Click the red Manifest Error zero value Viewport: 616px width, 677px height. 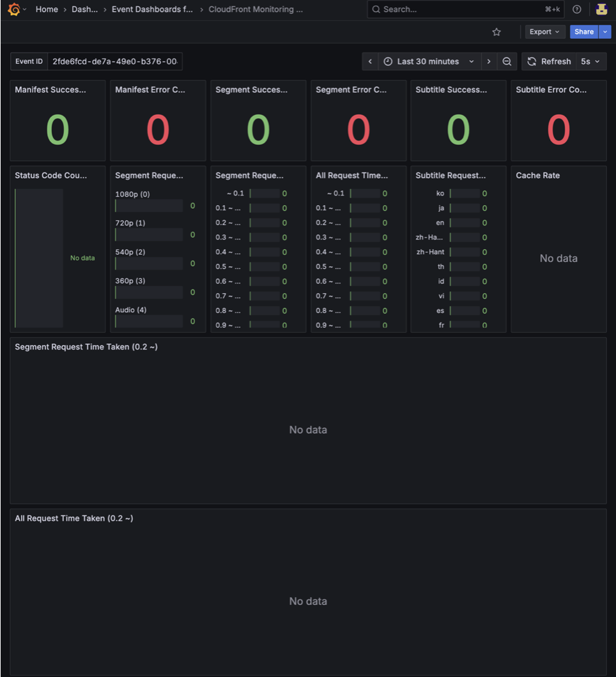click(158, 130)
